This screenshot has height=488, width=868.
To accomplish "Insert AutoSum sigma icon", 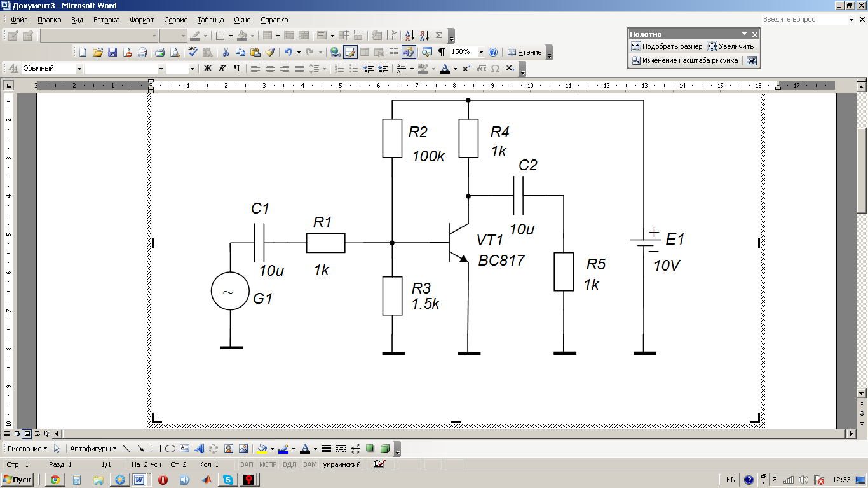I will pyautogui.click(x=438, y=36).
